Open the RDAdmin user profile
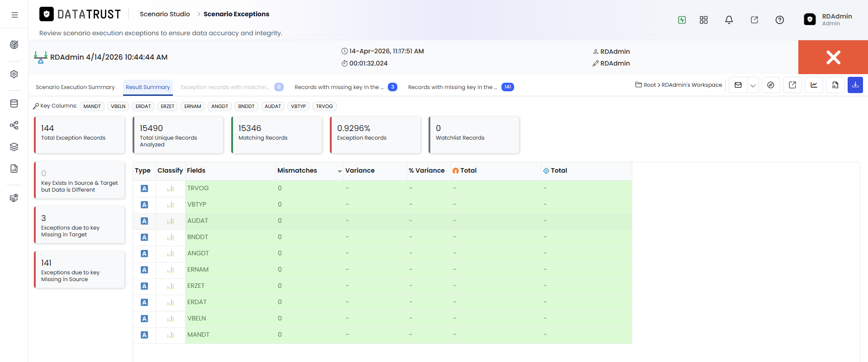 828,19
